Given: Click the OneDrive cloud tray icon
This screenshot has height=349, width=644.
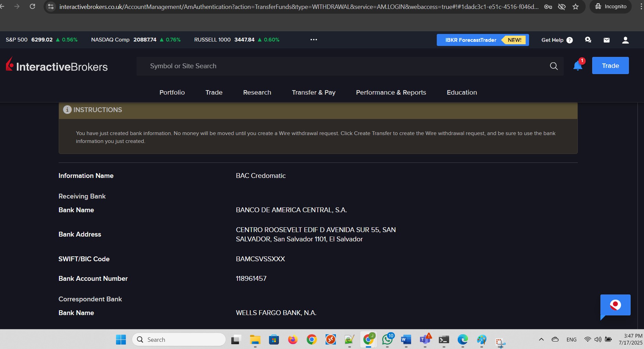Looking at the screenshot, I should tap(555, 339).
